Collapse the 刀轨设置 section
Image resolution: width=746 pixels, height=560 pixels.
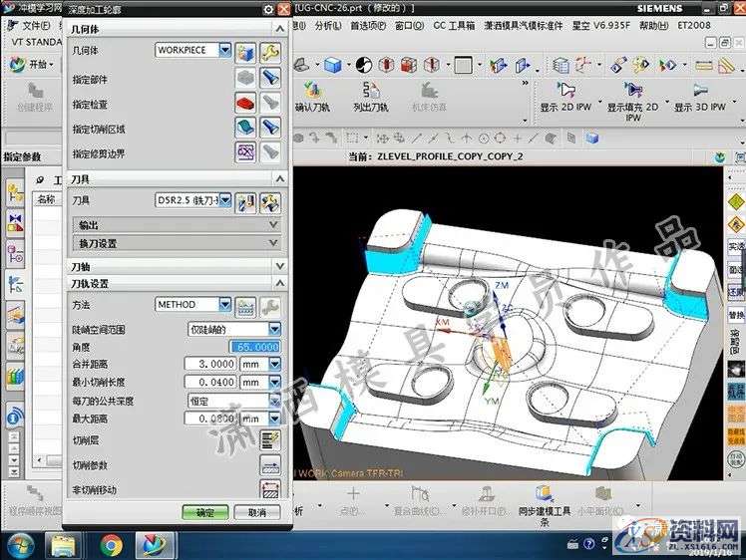click(280, 284)
